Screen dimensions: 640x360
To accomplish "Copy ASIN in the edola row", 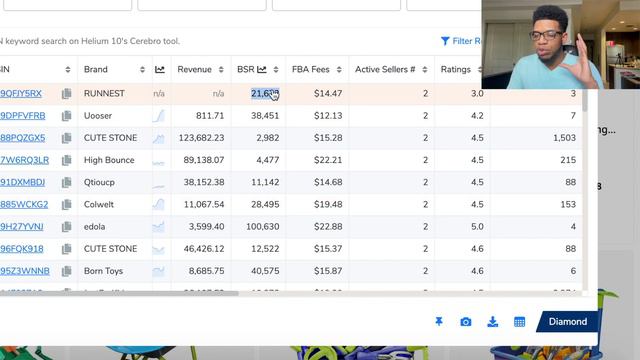I will [x=67, y=227].
